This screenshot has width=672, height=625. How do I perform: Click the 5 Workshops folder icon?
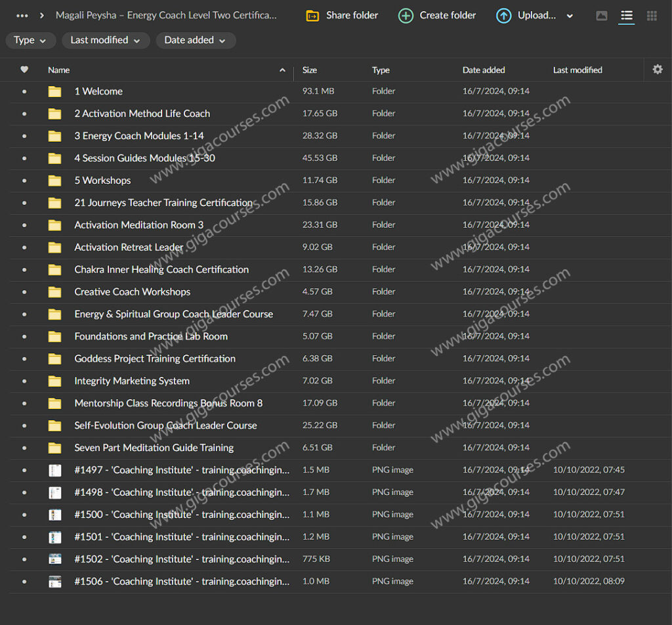coord(54,181)
